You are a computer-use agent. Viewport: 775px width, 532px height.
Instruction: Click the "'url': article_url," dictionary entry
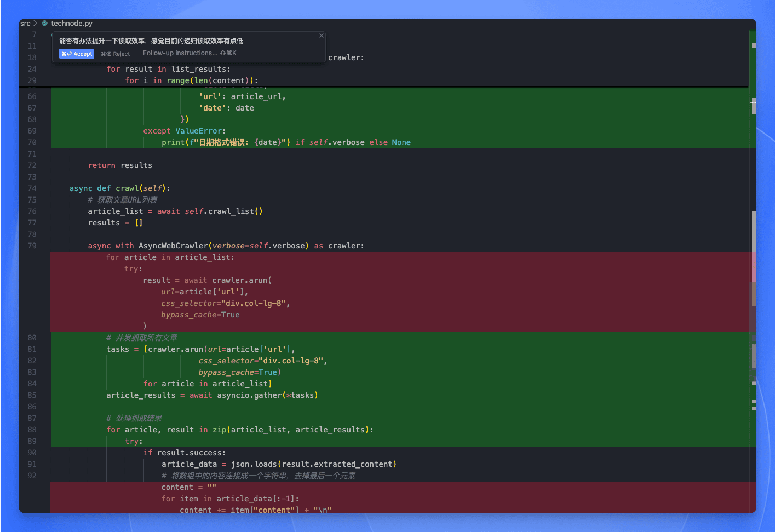click(x=242, y=96)
